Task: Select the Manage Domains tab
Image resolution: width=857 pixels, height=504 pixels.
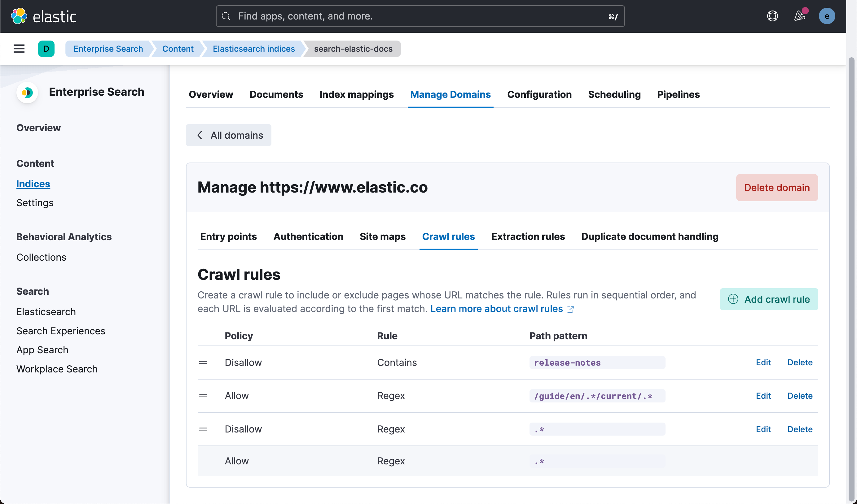Action: (x=450, y=94)
